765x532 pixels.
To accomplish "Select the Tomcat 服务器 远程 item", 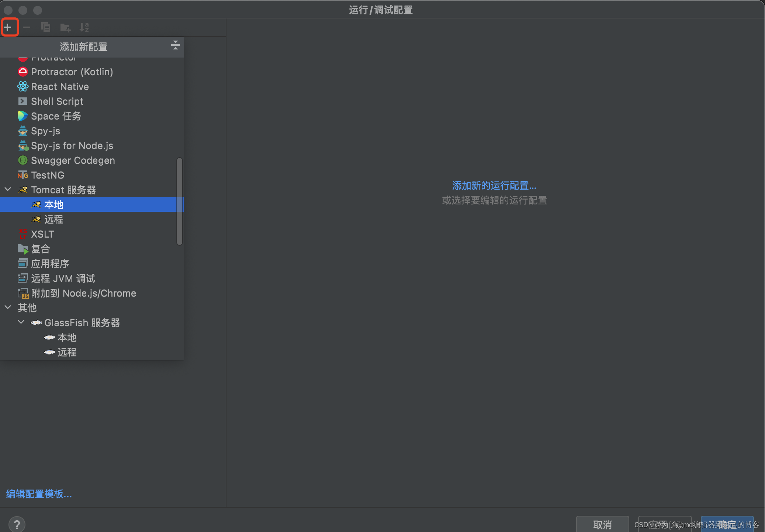I will tap(54, 219).
